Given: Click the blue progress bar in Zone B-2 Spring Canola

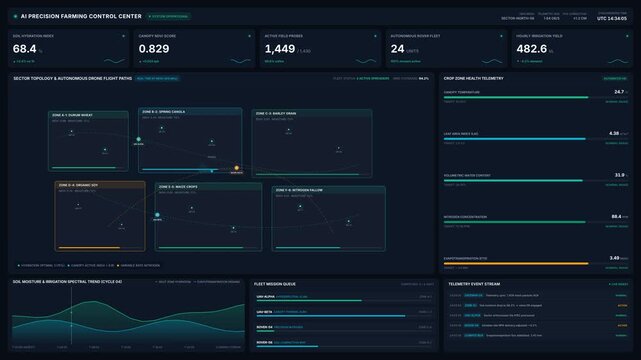Looking at the screenshot, I should pyautogui.click(x=180, y=169).
